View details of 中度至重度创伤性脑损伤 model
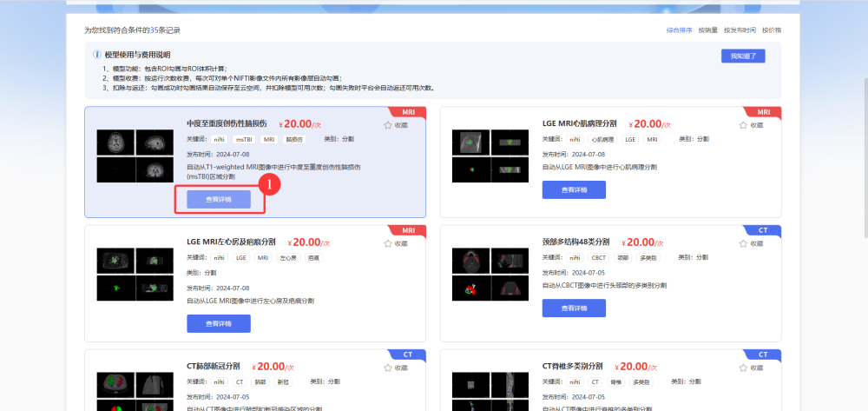 tap(219, 199)
